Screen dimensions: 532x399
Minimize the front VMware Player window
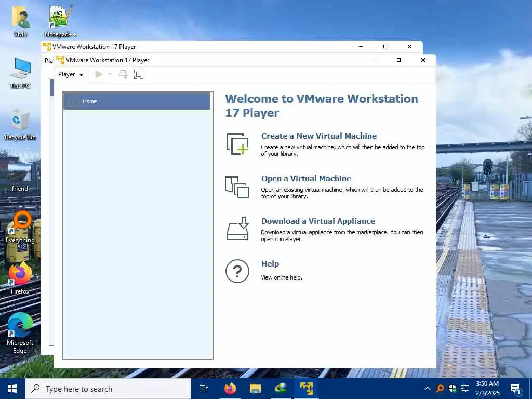(x=374, y=60)
